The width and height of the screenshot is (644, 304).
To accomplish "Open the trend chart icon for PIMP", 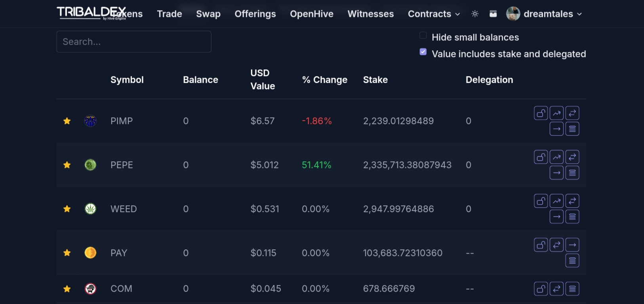I will (556, 113).
